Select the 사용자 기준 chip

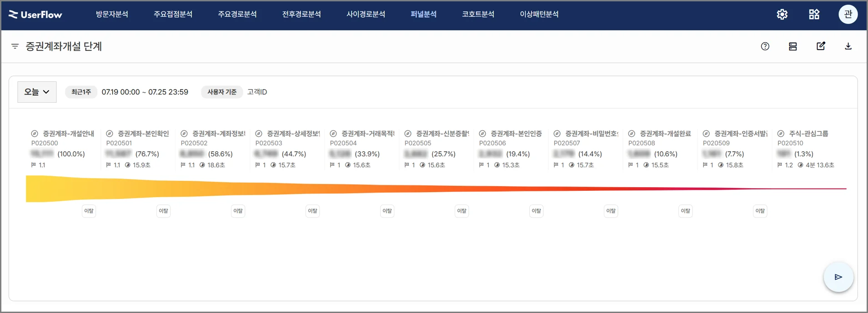tap(222, 92)
